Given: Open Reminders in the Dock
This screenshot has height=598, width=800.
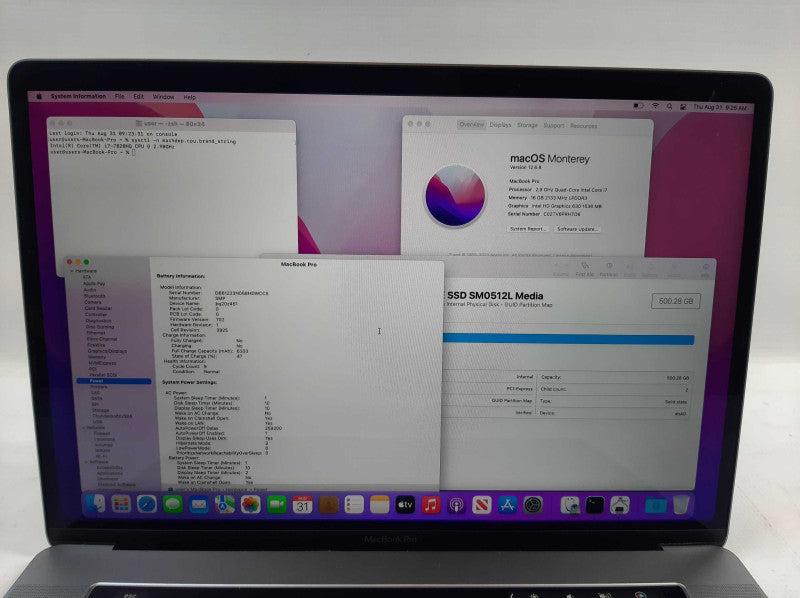Looking at the screenshot, I should click(354, 505).
